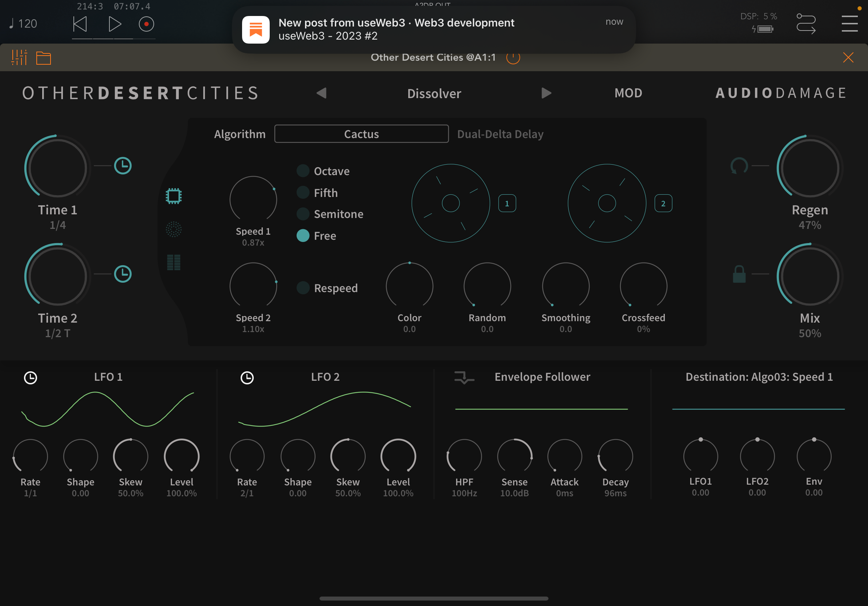Select the chip algorithm page icon

pyautogui.click(x=173, y=196)
